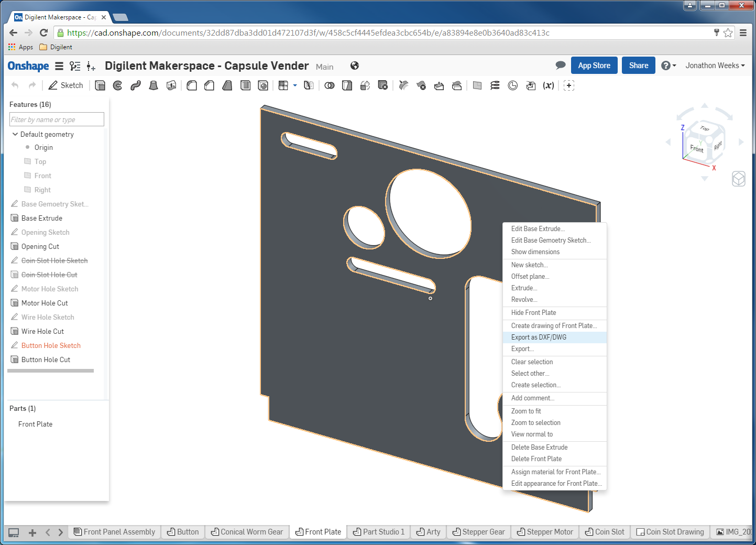Click the Digilent bookmark folder

coord(56,47)
